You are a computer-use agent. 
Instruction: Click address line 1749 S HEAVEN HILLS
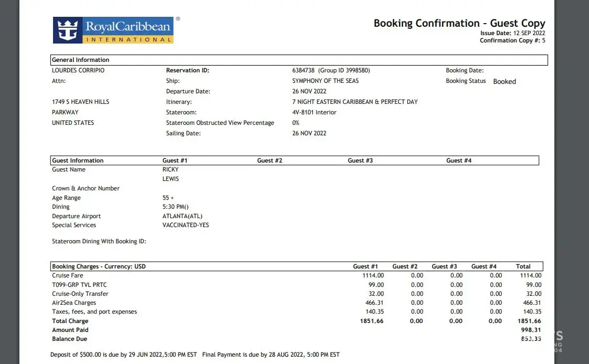point(80,102)
